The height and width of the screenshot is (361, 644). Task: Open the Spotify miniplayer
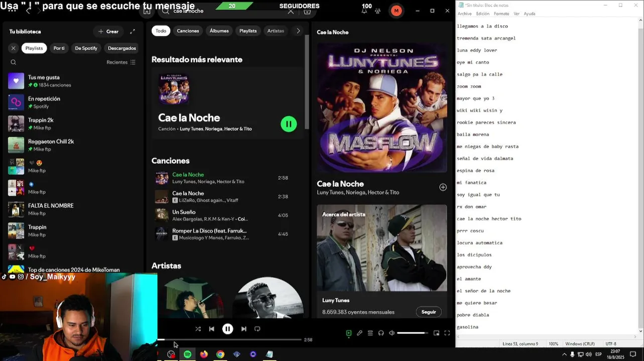click(436, 333)
